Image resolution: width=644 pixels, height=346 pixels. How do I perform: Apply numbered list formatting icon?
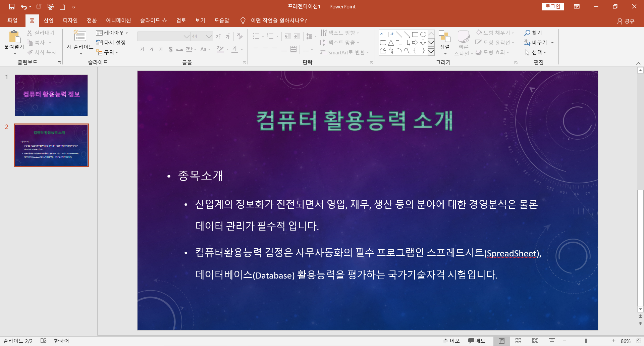point(270,36)
